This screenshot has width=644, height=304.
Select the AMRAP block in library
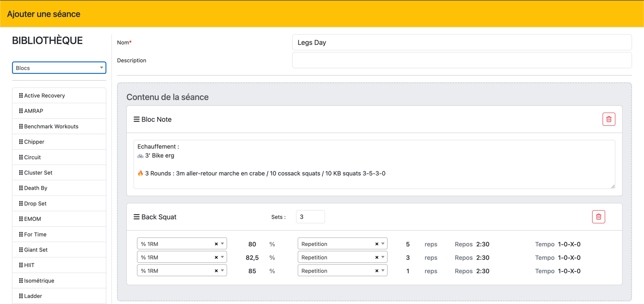(x=34, y=111)
